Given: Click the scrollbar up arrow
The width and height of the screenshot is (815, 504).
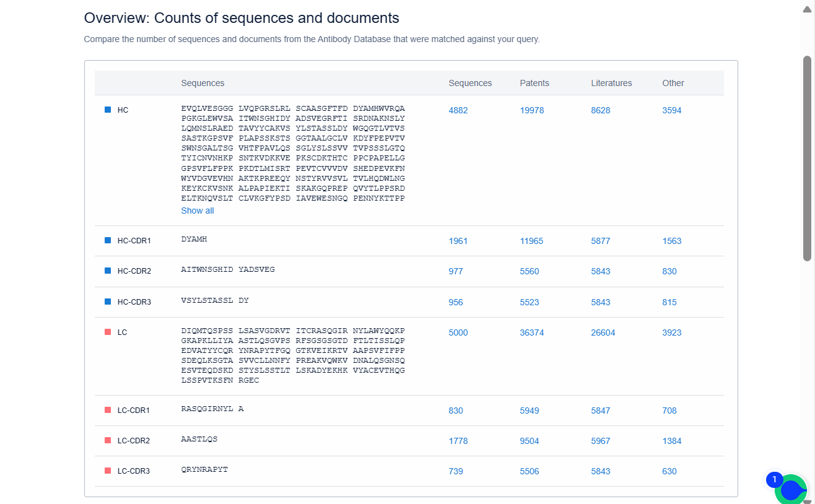Looking at the screenshot, I should [x=807, y=8].
